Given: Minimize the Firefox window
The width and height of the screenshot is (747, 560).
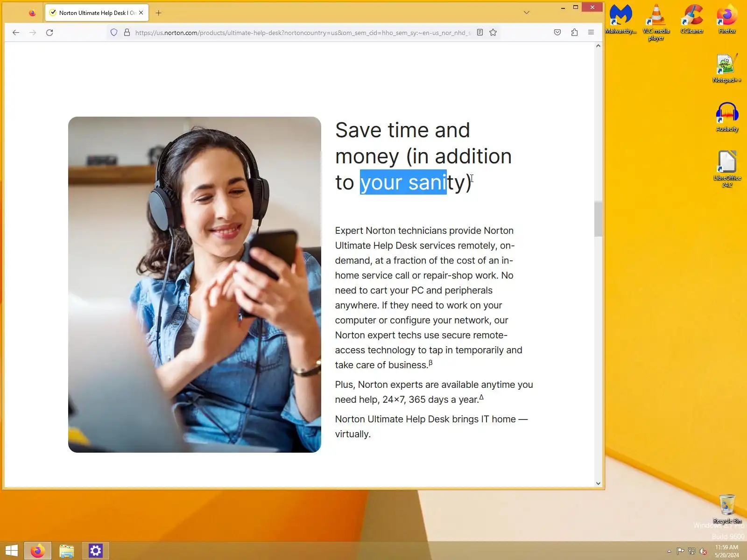Looking at the screenshot, I should [x=563, y=7].
